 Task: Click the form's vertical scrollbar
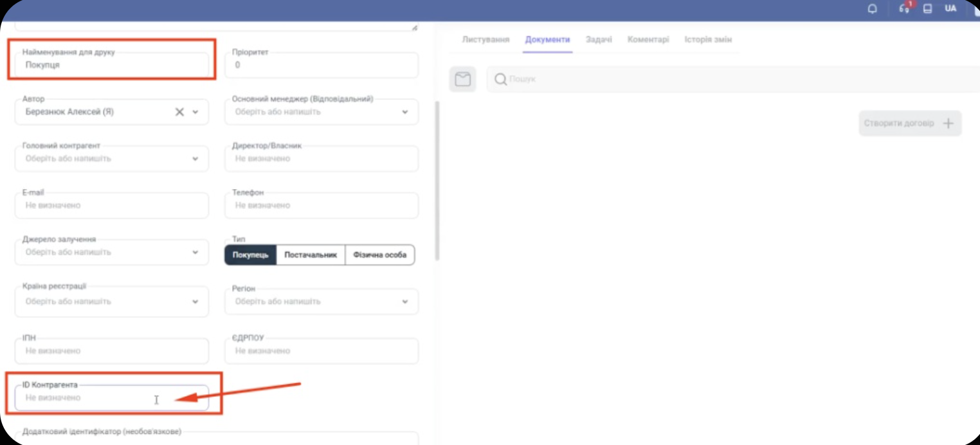(x=438, y=180)
